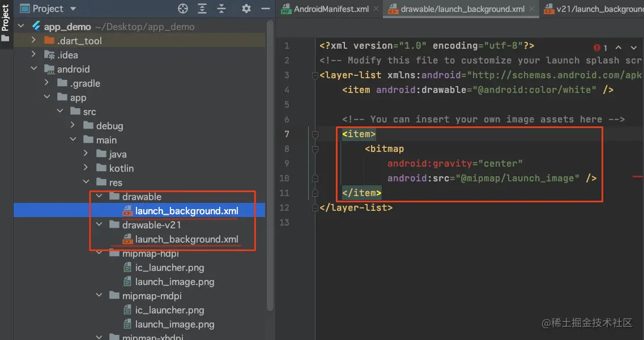
Task: Hide the Project tool window
Action: [265, 8]
